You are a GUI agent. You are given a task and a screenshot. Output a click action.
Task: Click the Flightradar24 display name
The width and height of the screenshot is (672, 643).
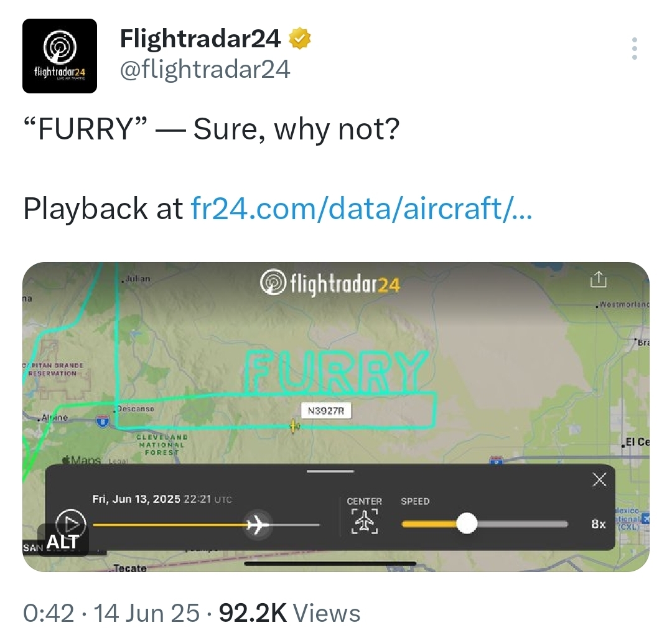pos(200,39)
